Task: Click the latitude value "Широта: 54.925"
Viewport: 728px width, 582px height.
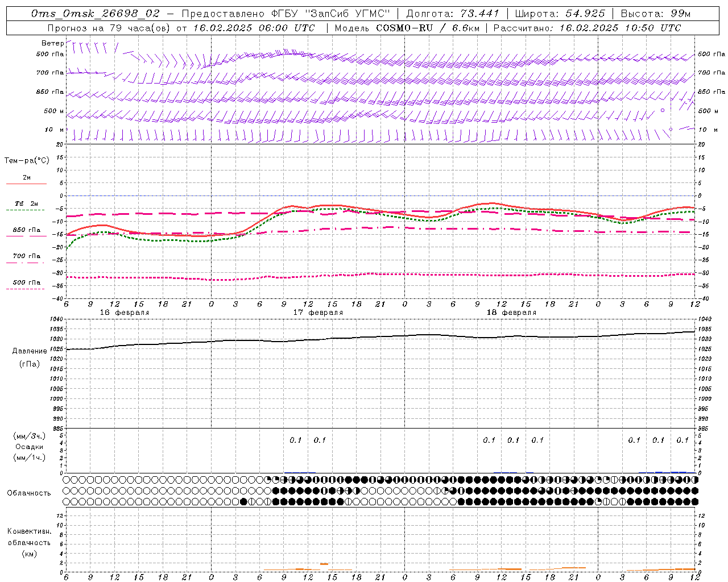Action: (560, 14)
